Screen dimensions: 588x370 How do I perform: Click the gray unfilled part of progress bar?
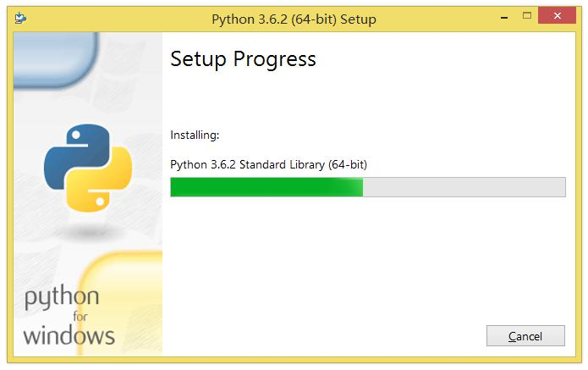click(464, 187)
